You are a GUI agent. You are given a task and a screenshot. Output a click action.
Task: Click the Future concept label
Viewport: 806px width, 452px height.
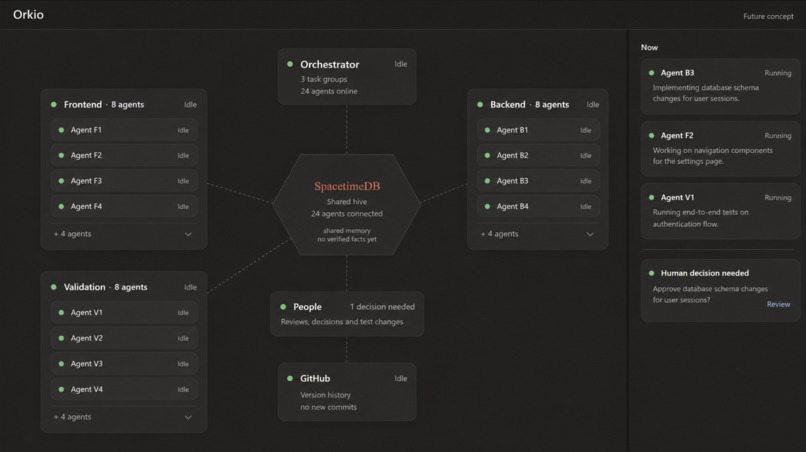[768, 16]
